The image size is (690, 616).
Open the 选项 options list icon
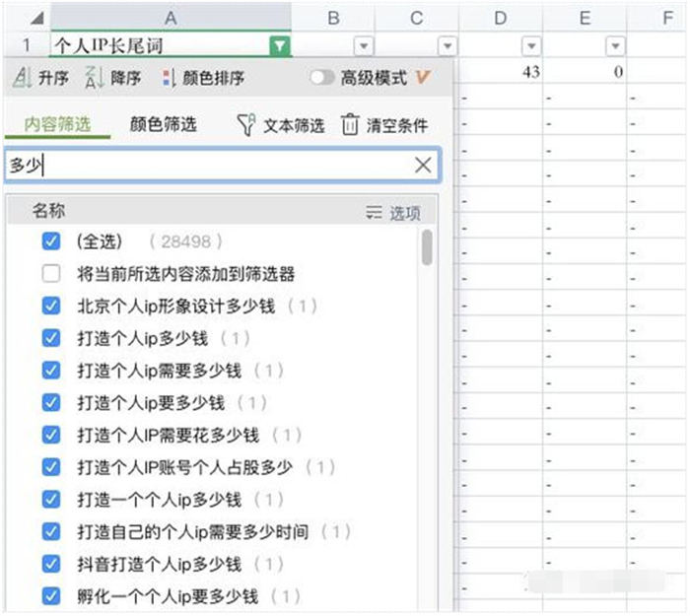(374, 213)
